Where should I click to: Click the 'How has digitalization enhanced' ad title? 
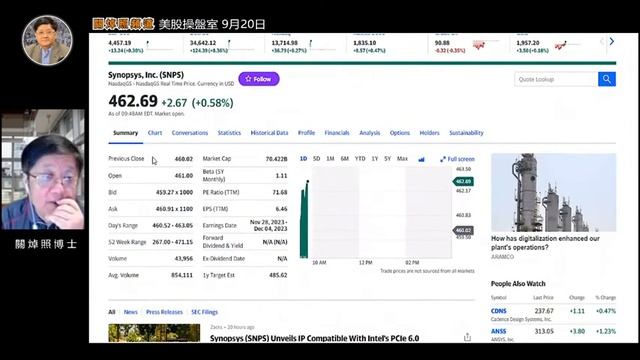pyautogui.click(x=545, y=243)
